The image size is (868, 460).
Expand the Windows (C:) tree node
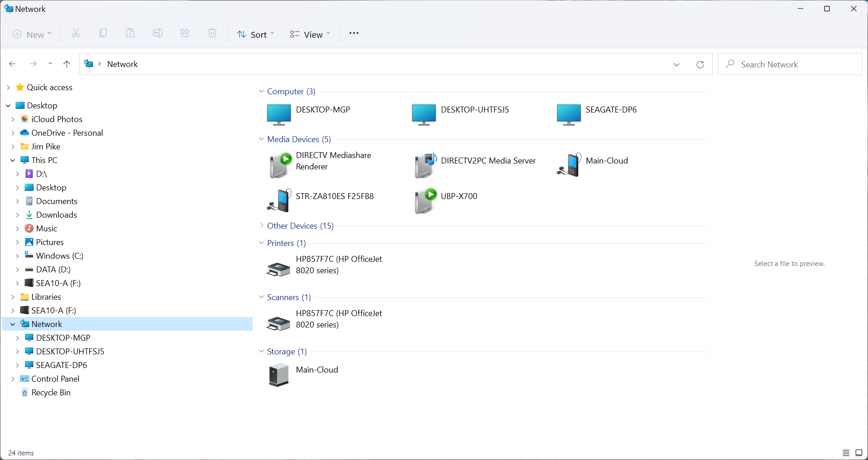click(x=17, y=256)
